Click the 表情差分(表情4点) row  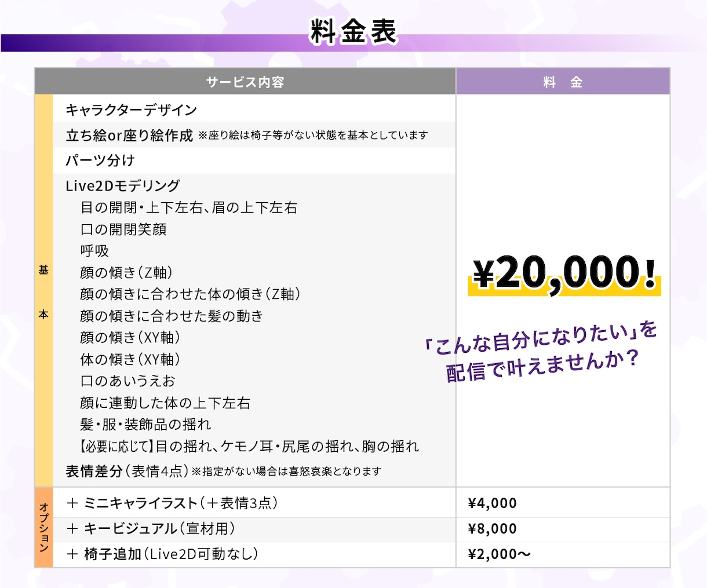point(127,471)
